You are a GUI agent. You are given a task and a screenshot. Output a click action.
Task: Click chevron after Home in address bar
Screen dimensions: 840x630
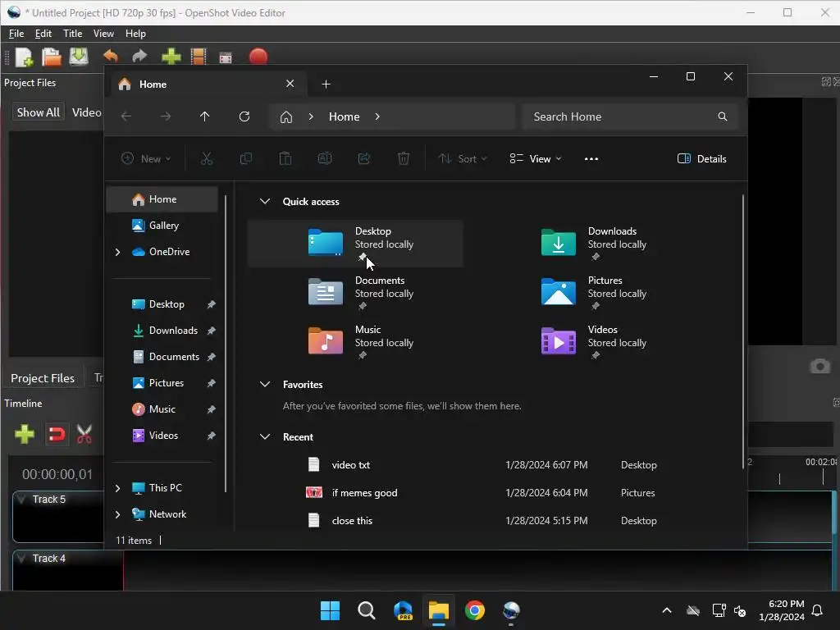[377, 116]
